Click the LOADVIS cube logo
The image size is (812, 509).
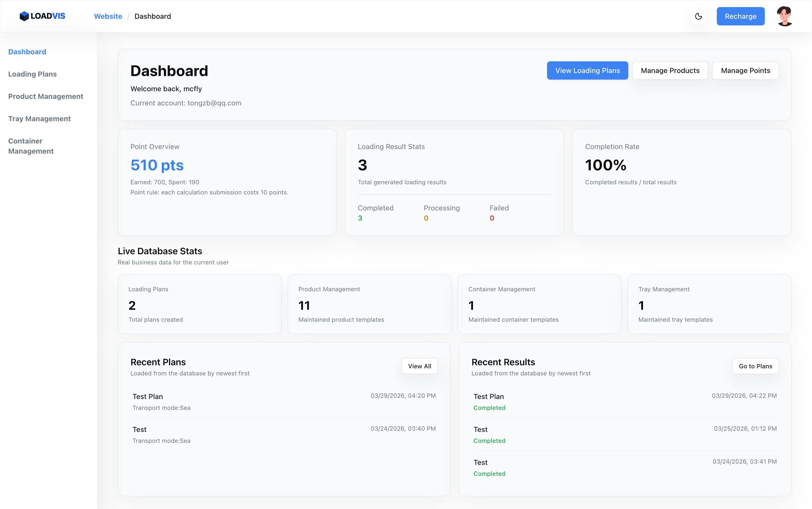point(24,16)
